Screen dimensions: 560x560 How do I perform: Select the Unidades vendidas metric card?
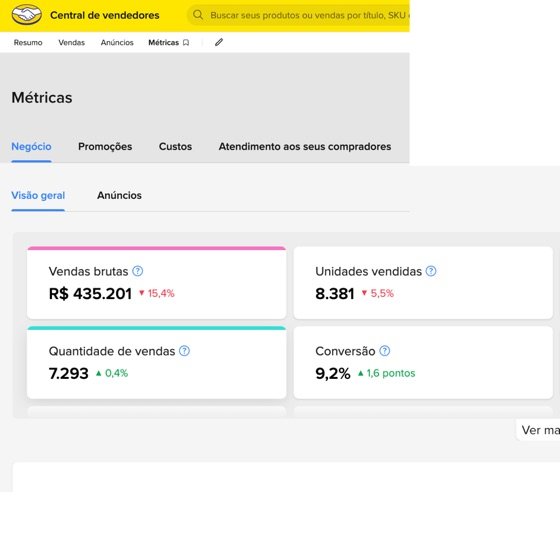[423, 282]
